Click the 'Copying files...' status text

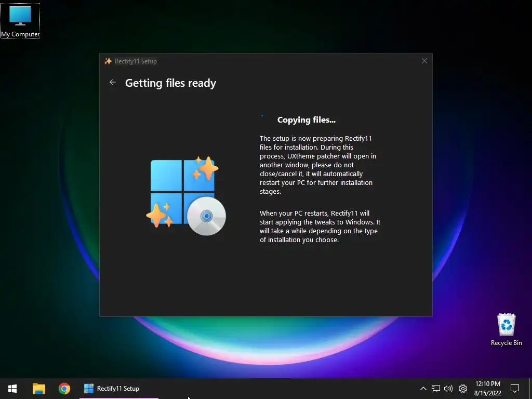[x=307, y=120]
